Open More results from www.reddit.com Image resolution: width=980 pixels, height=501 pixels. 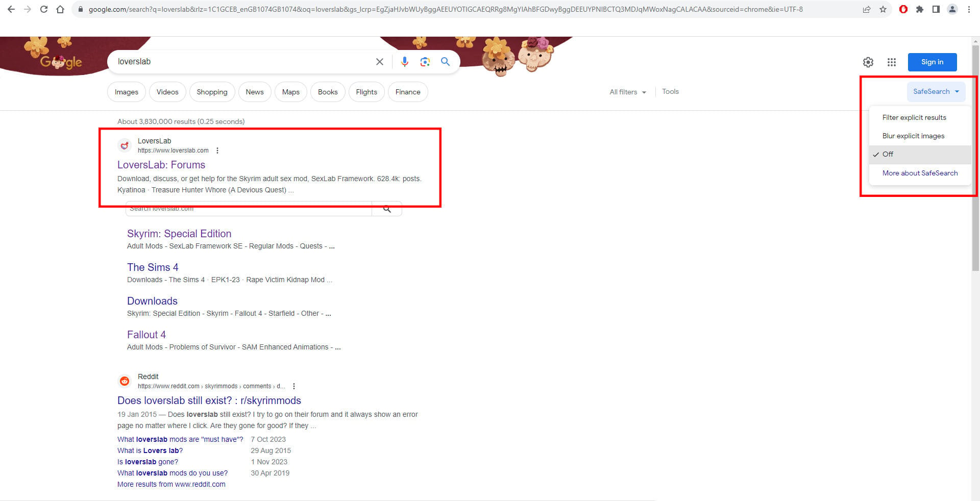171,484
